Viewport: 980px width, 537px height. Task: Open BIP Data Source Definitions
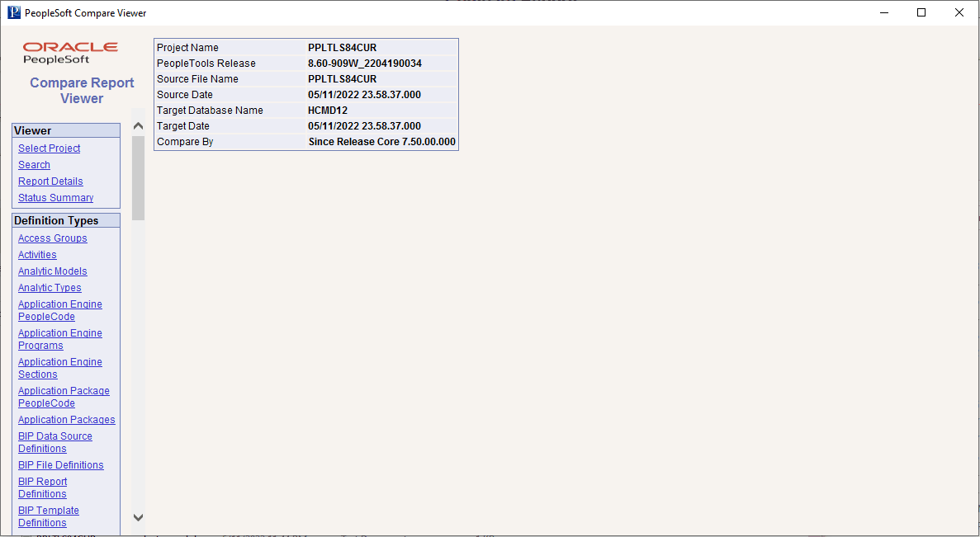(x=55, y=441)
